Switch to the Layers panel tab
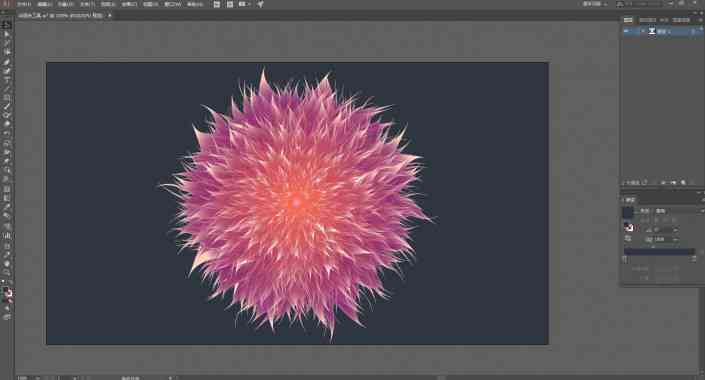Screen dimensions: 705x380 click(628, 20)
